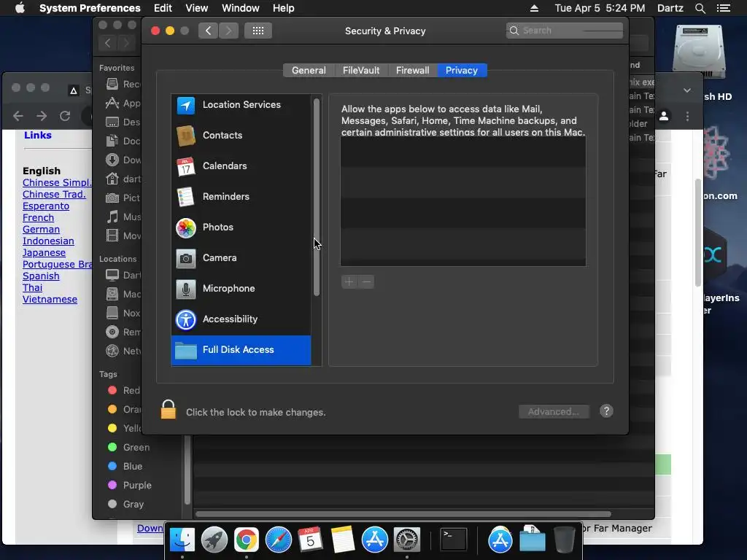Click the add app plus button
Viewport: 747px width, 560px height.
(349, 282)
